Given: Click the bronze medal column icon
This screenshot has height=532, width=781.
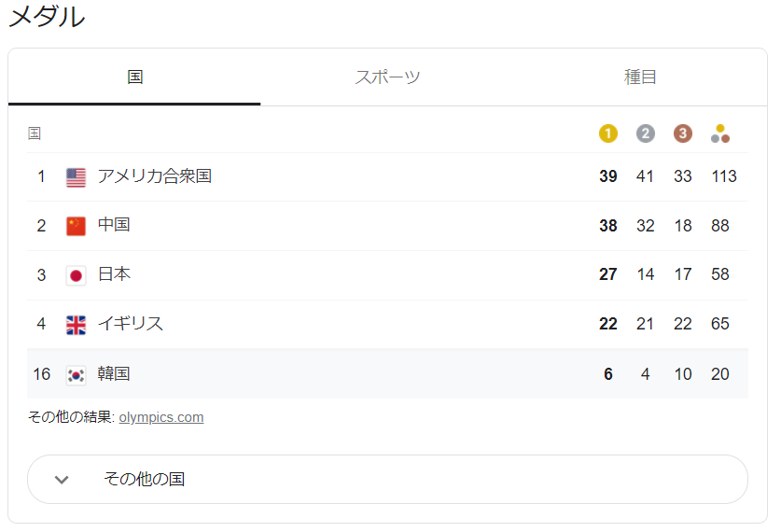Looking at the screenshot, I should [682, 133].
